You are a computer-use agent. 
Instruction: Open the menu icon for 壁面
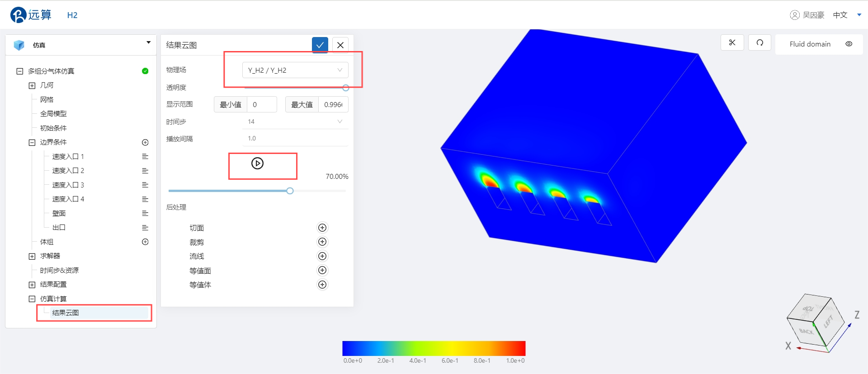pos(145,213)
